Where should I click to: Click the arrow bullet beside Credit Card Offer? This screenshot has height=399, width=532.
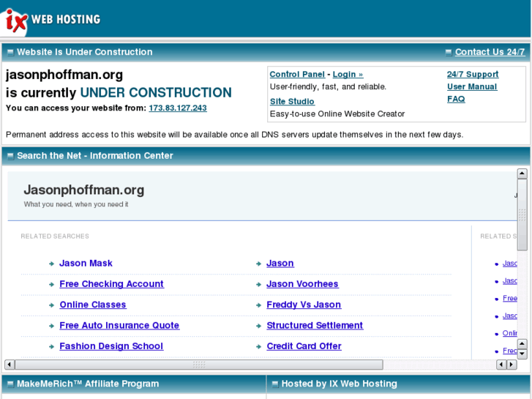(x=259, y=347)
